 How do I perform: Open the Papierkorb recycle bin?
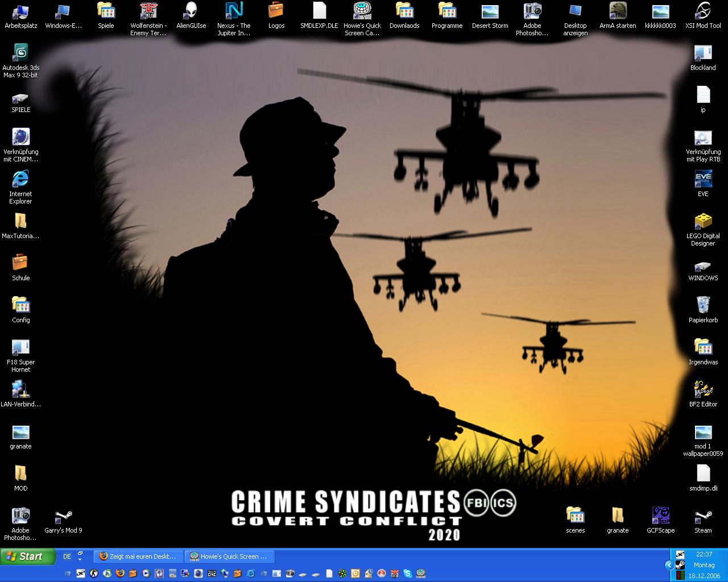703,310
